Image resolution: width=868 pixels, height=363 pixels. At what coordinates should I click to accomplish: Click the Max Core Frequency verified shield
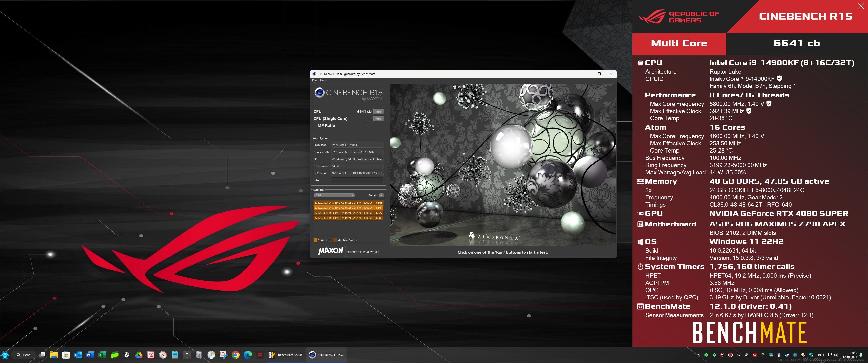(769, 103)
